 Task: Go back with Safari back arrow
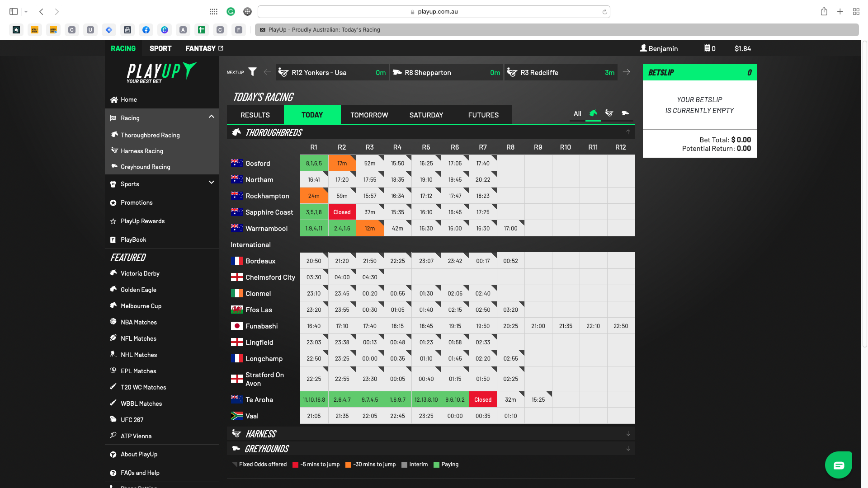(x=41, y=11)
